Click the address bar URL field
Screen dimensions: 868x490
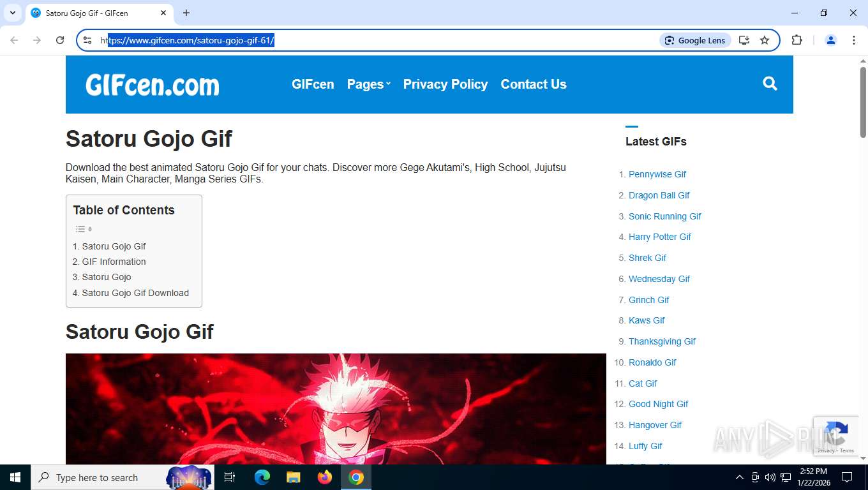377,40
